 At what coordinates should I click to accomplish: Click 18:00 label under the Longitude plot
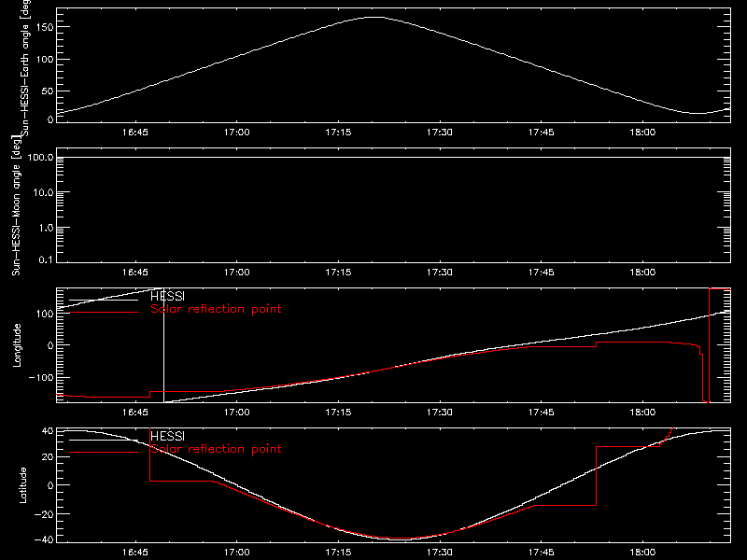(642, 413)
